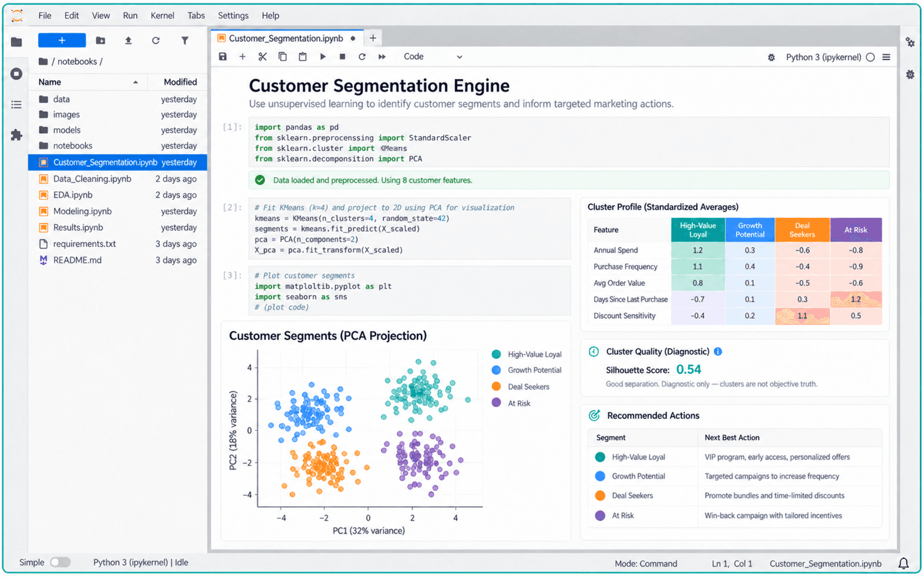The height and width of the screenshot is (578, 924).
Task: Click the High-Value Loyal column header
Action: click(x=698, y=230)
